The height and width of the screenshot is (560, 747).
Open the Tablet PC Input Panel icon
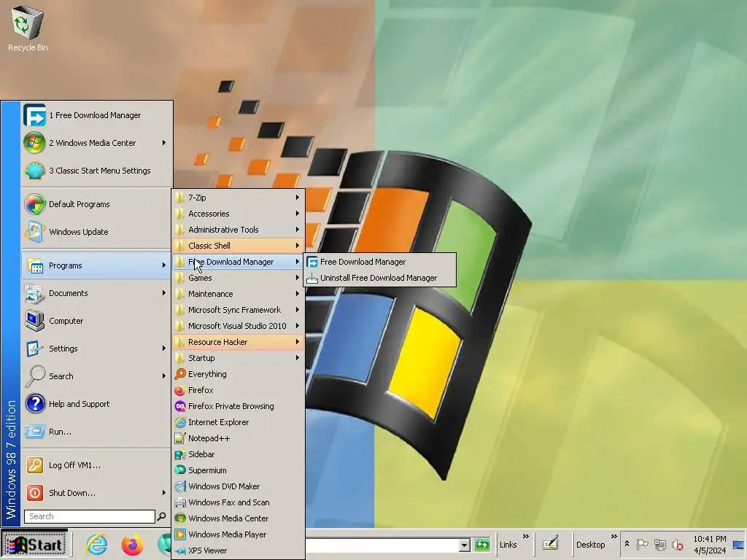[550, 543]
